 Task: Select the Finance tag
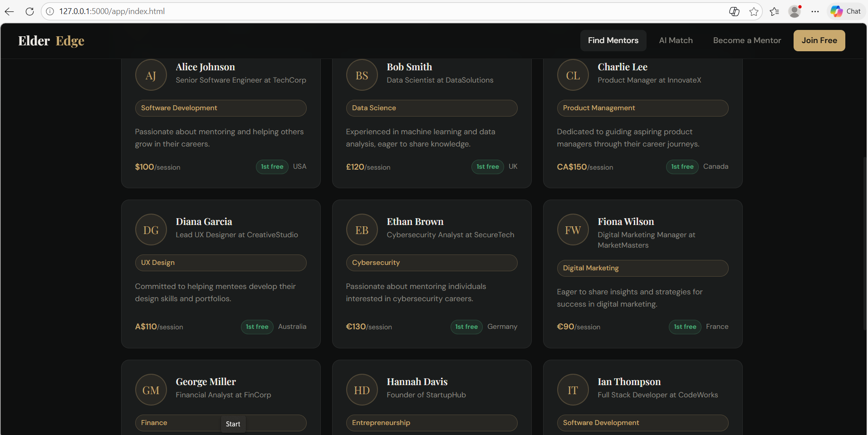221,423
